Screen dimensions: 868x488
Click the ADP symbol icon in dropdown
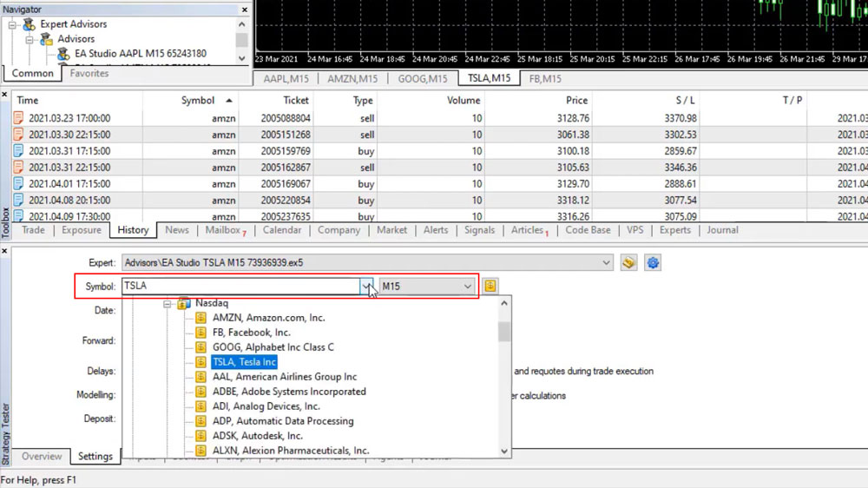pos(201,421)
